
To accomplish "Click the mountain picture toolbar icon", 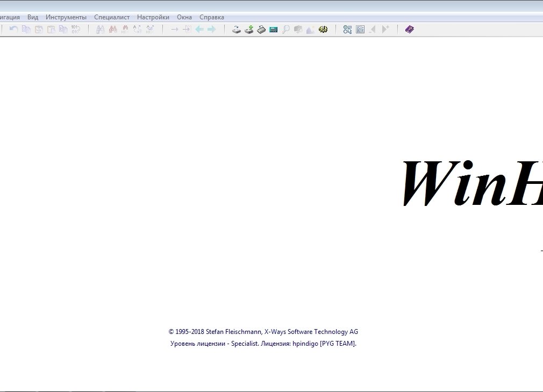I will pos(311,30).
